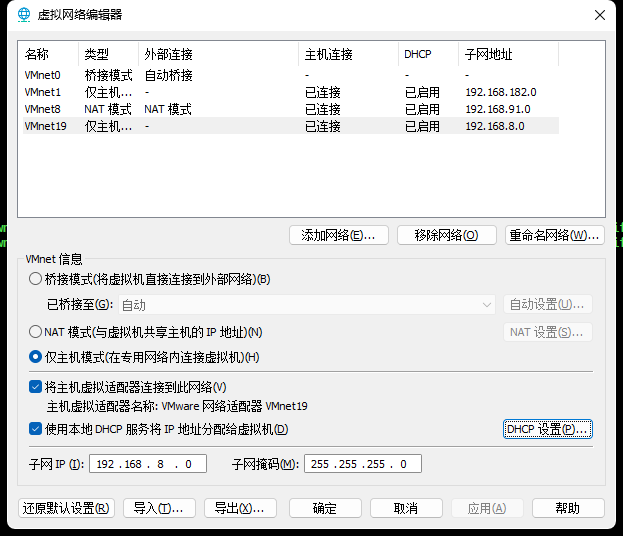Click the 子网 IP input field
623x536 pixels.
(x=148, y=464)
